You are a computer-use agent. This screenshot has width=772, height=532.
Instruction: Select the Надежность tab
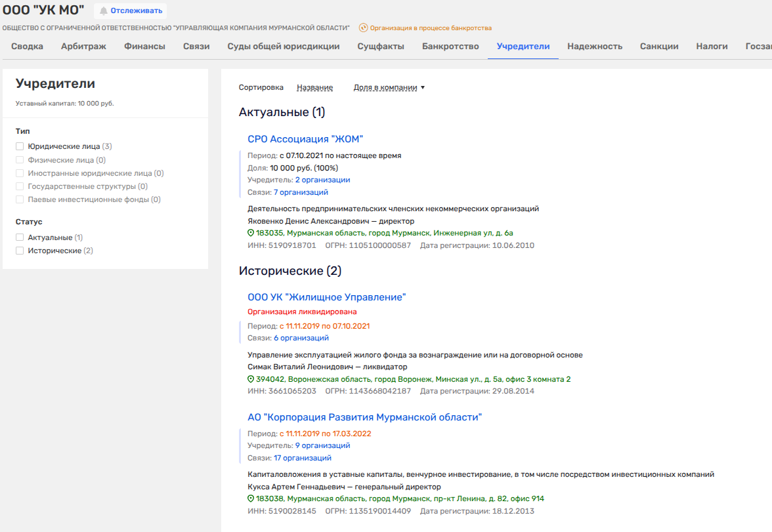click(x=595, y=47)
